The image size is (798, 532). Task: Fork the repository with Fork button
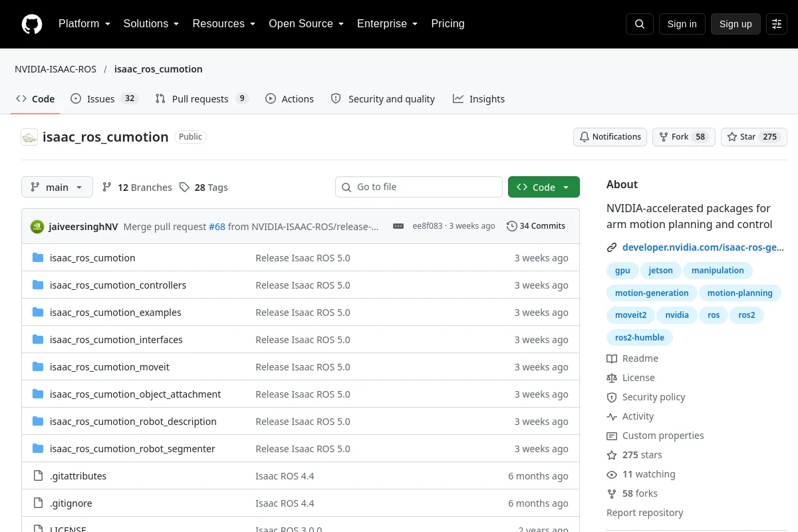tap(684, 137)
